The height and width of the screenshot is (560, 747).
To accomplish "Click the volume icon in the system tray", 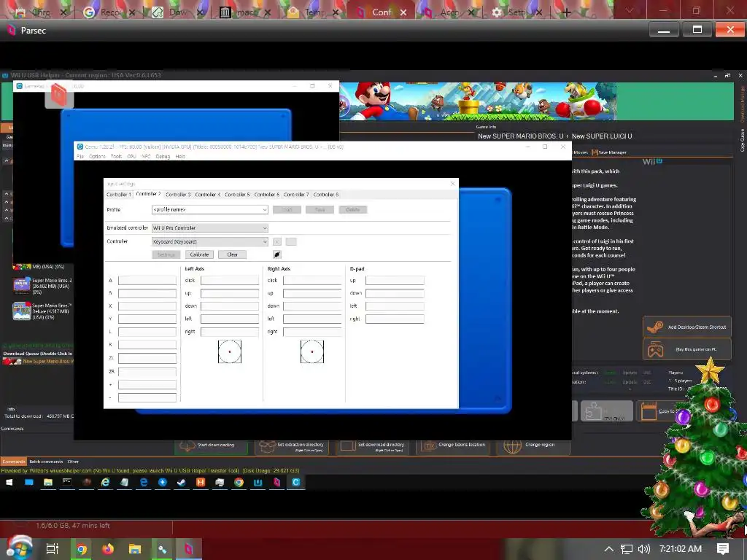I will [643, 549].
